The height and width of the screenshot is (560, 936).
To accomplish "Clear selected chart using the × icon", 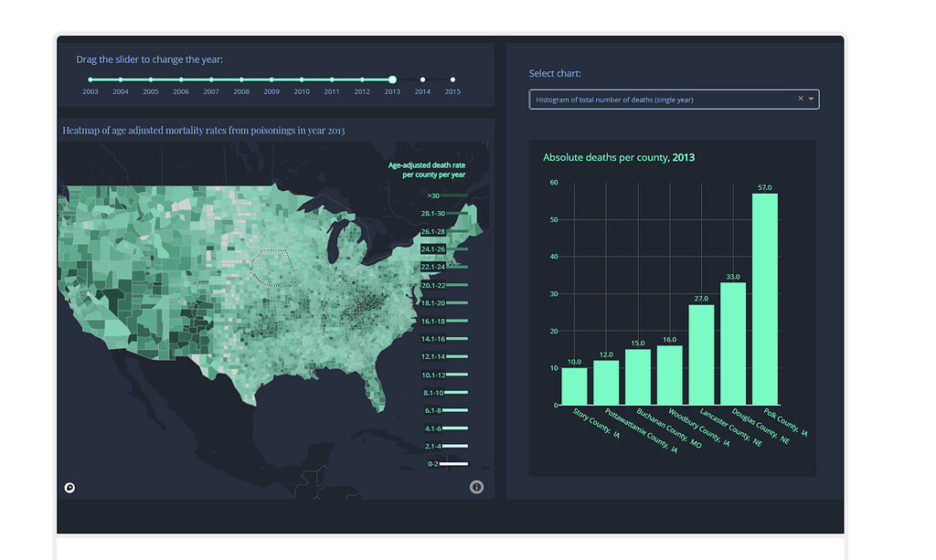I will pyautogui.click(x=799, y=99).
